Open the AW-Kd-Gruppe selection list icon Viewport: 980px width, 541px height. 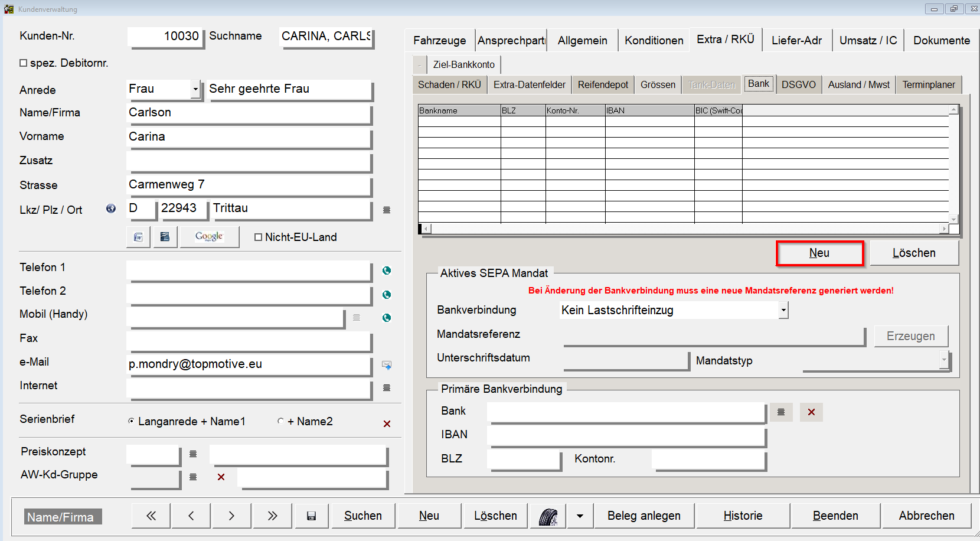[193, 477]
